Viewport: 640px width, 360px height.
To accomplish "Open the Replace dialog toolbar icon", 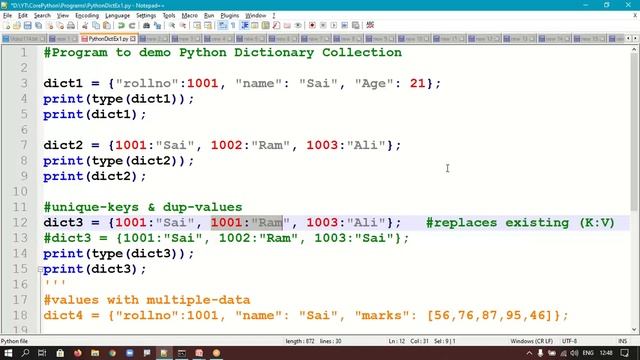I will pos(157,25).
